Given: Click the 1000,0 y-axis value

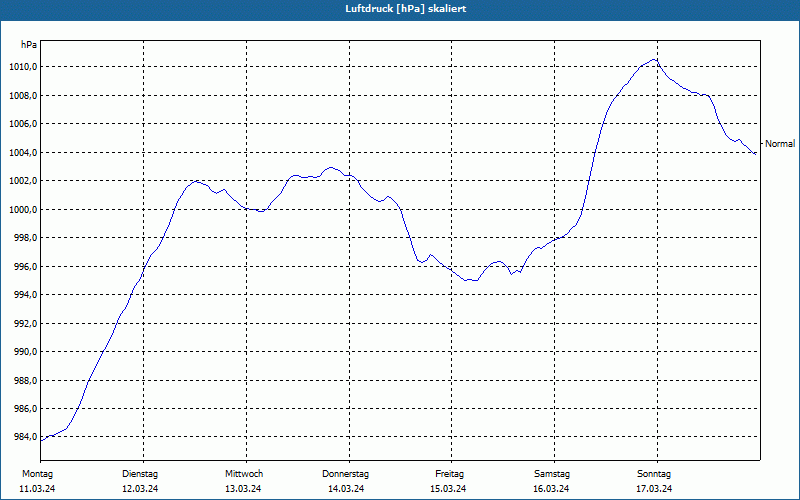Looking at the screenshot, I should [x=21, y=209].
